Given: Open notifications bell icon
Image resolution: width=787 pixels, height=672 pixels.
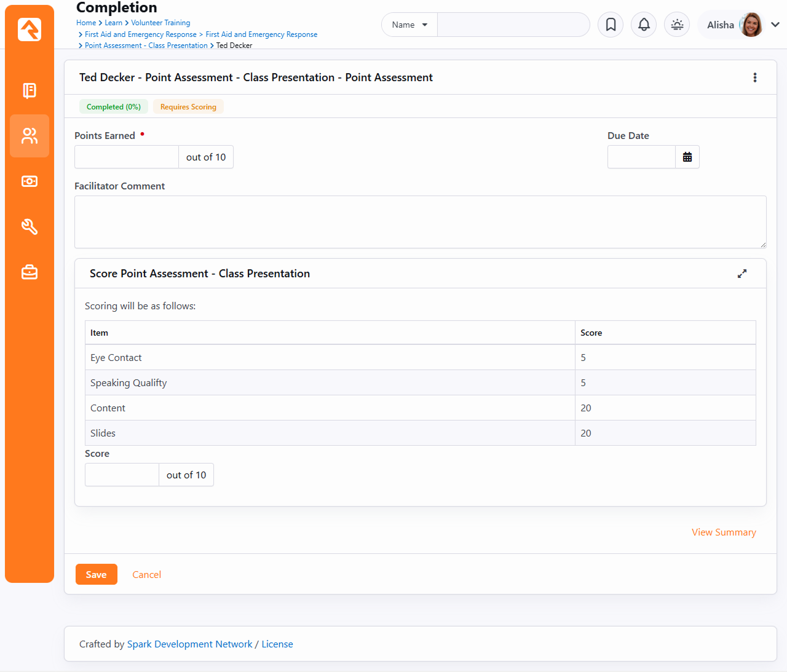Looking at the screenshot, I should tap(644, 25).
